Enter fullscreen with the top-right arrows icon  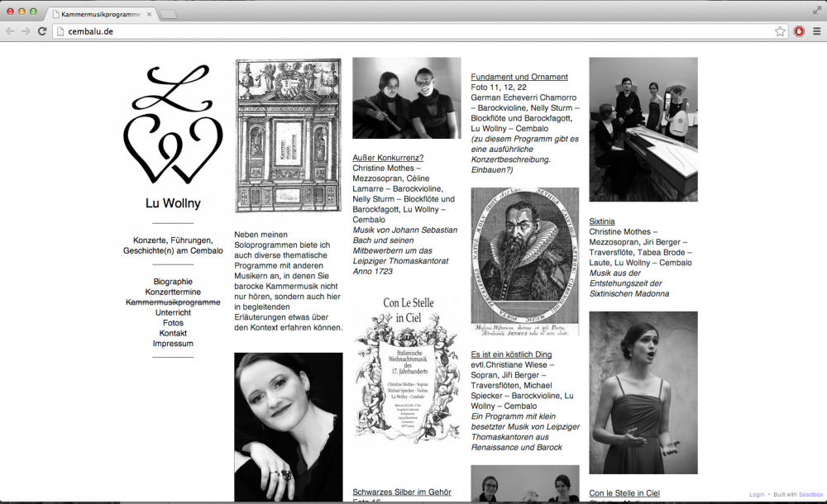[816, 11]
